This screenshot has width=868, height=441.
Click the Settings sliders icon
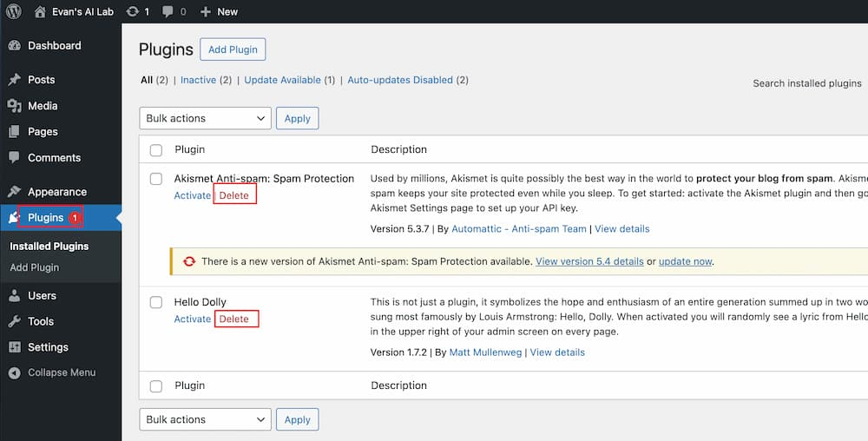click(x=15, y=347)
